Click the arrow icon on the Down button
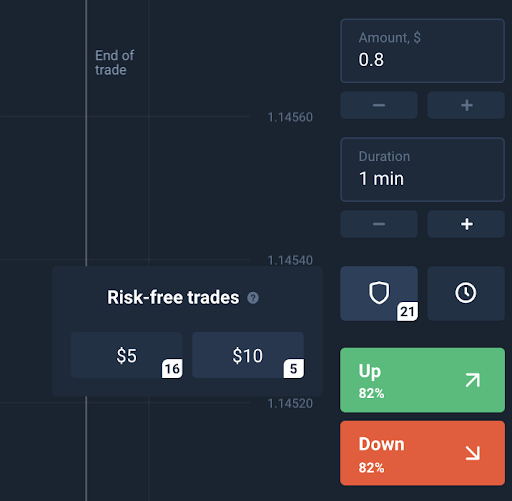The image size is (512, 501). (473, 453)
